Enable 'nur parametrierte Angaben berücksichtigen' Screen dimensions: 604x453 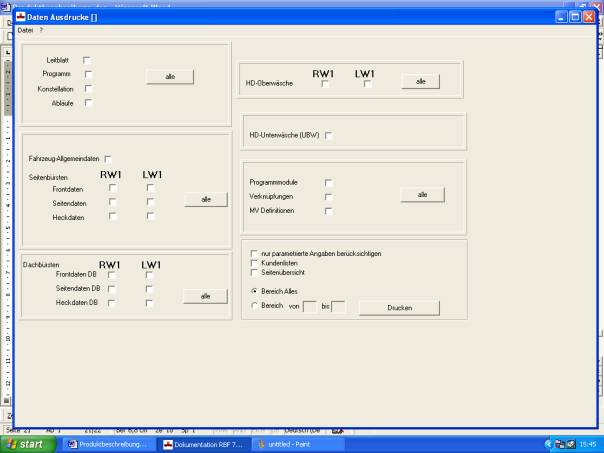click(254, 253)
